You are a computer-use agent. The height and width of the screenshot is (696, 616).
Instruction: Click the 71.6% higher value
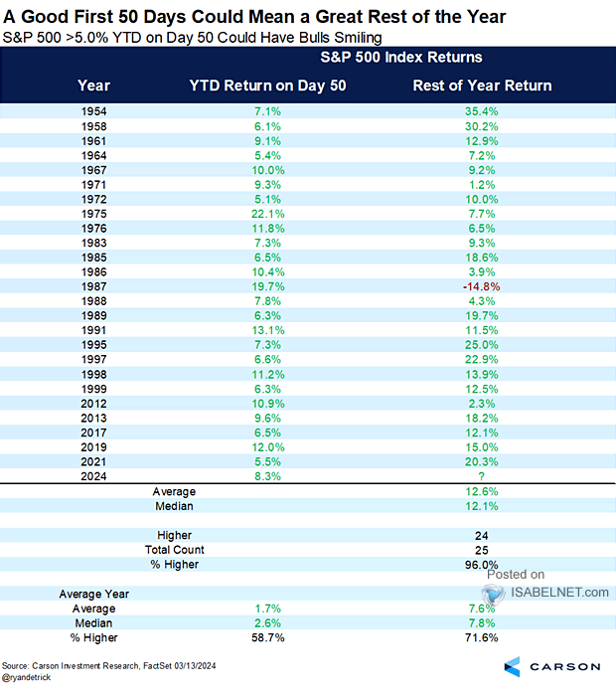(481, 637)
